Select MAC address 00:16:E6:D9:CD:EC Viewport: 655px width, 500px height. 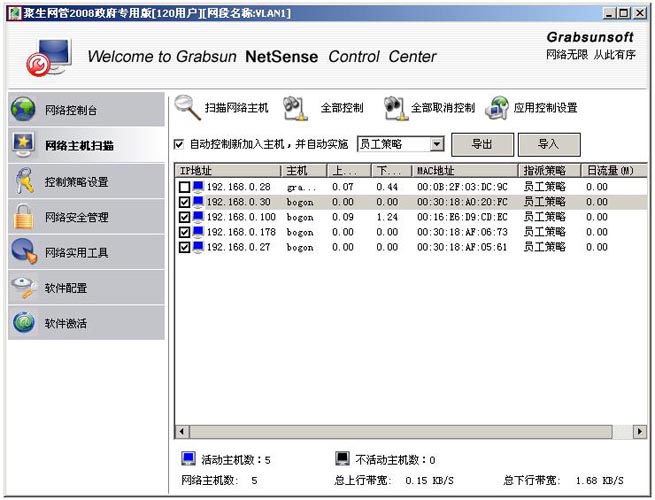pos(462,217)
